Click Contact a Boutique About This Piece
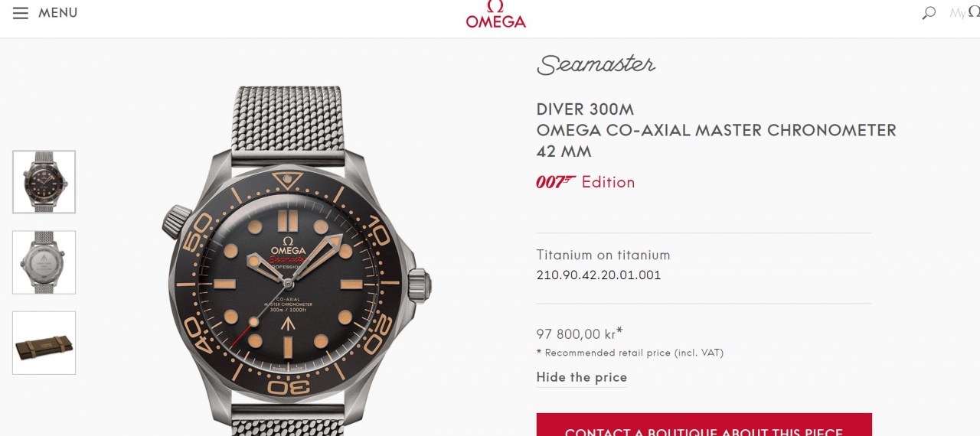980x436 pixels. [x=704, y=425]
